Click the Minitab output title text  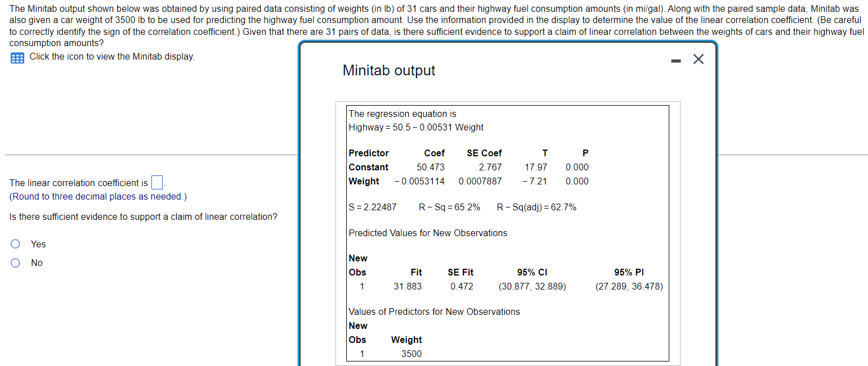(x=389, y=70)
